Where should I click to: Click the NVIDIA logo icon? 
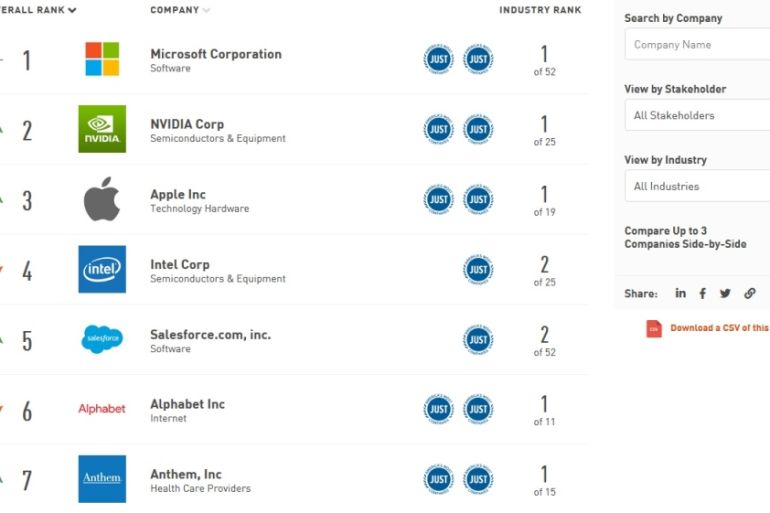(102, 129)
